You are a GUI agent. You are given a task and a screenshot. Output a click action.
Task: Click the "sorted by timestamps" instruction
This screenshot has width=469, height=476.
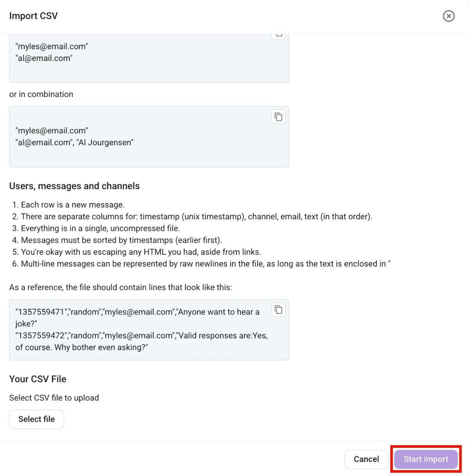121,240
